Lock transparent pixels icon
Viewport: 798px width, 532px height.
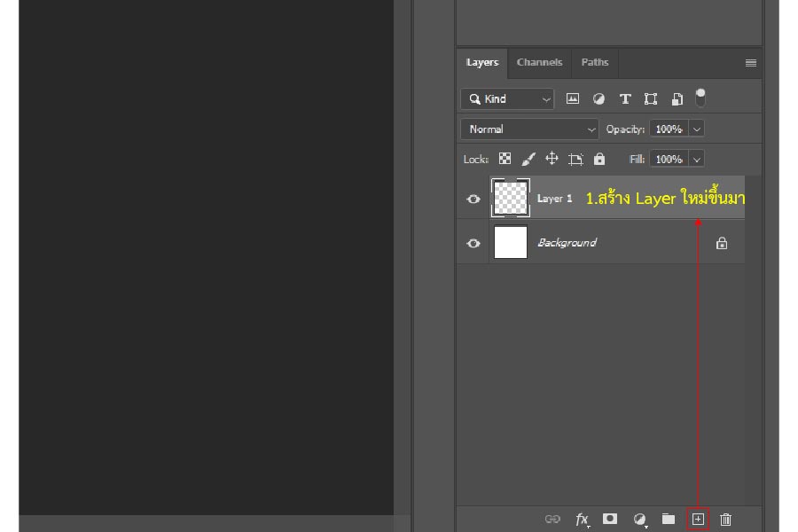(505, 159)
